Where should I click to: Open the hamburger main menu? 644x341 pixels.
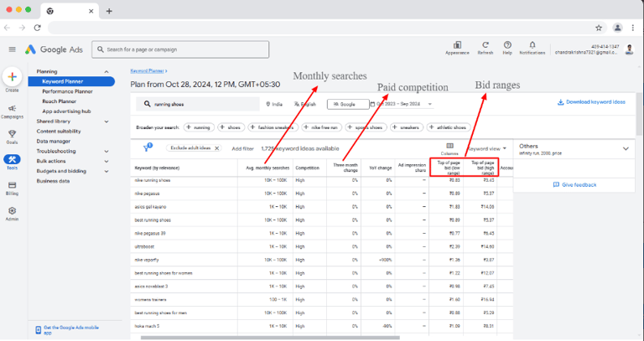point(12,50)
